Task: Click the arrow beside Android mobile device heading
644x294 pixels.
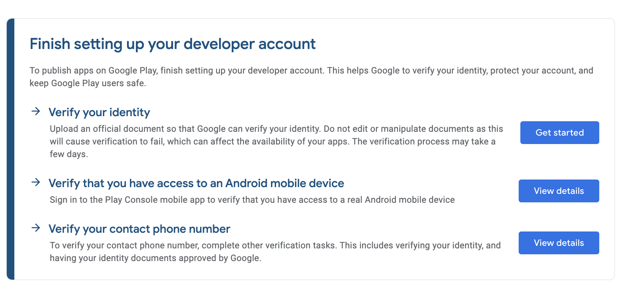Action: [36, 182]
